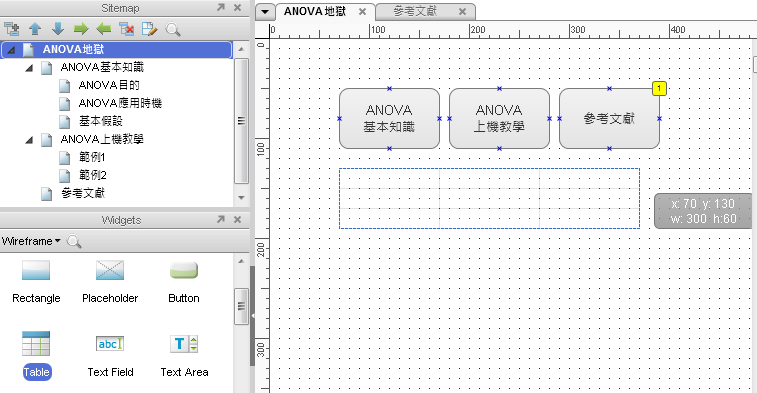This screenshot has width=757, height=393.
Task: Add a child page in Sitemap toolbar
Action: (12, 29)
